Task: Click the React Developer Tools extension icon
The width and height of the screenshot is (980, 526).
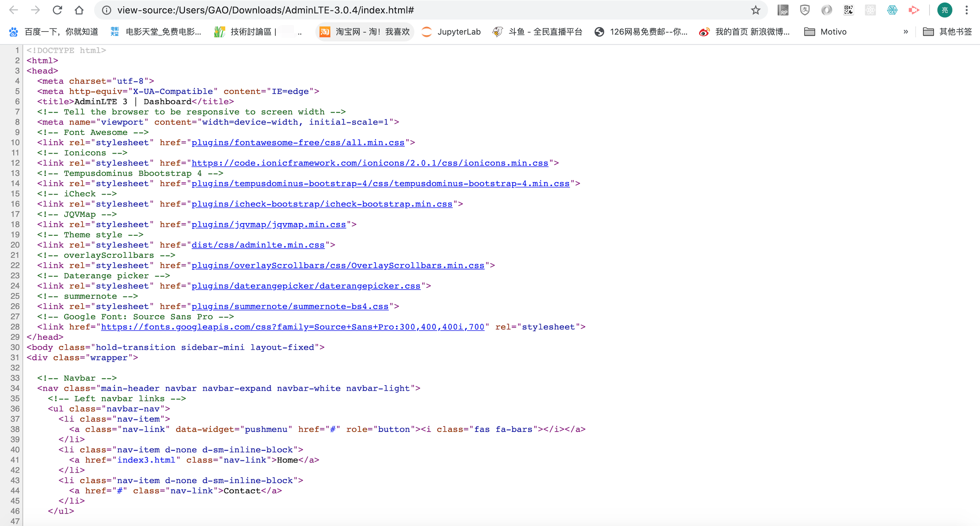Action: click(x=870, y=10)
